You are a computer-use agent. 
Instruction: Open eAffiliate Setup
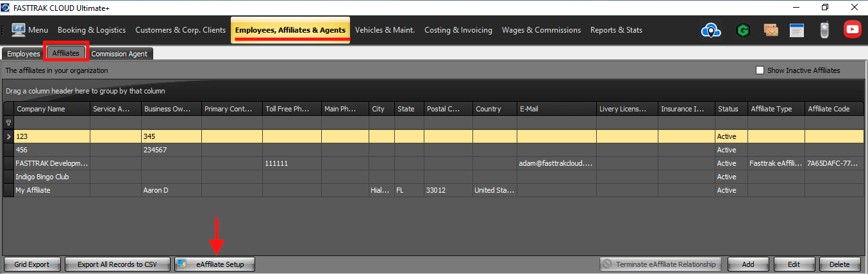(x=214, y=264)
